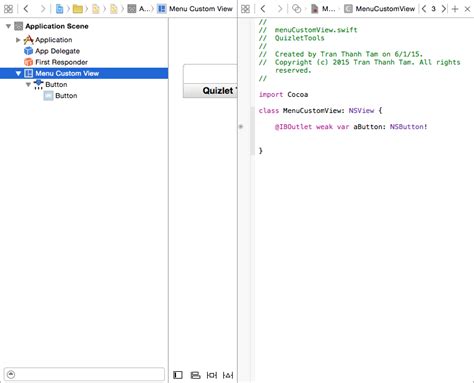Image resolution: width=474 pixels, height=383 pixels.
Task: Open assistant mode selector (overlapping circles icon)
Action: point(296,9)
